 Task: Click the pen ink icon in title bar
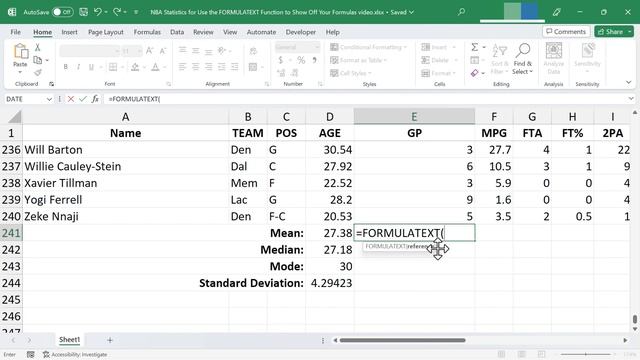(x=556, y=12)
